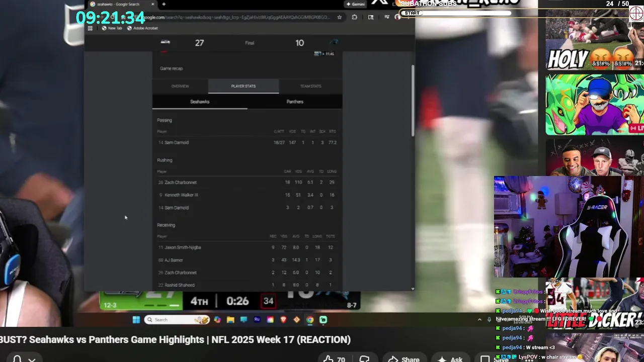Click the Ask button under the video
644x362 pixels.
click(x=450, y=359)
